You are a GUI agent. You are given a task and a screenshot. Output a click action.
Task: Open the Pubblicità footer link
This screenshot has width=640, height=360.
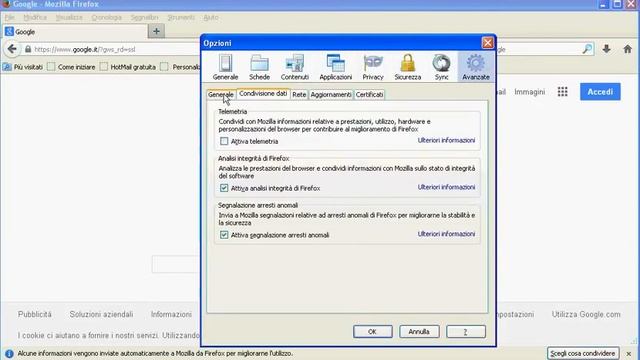click(35, 314)
